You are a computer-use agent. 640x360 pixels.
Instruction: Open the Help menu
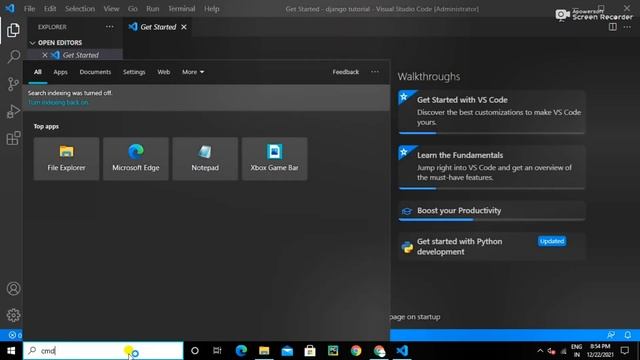211,9
